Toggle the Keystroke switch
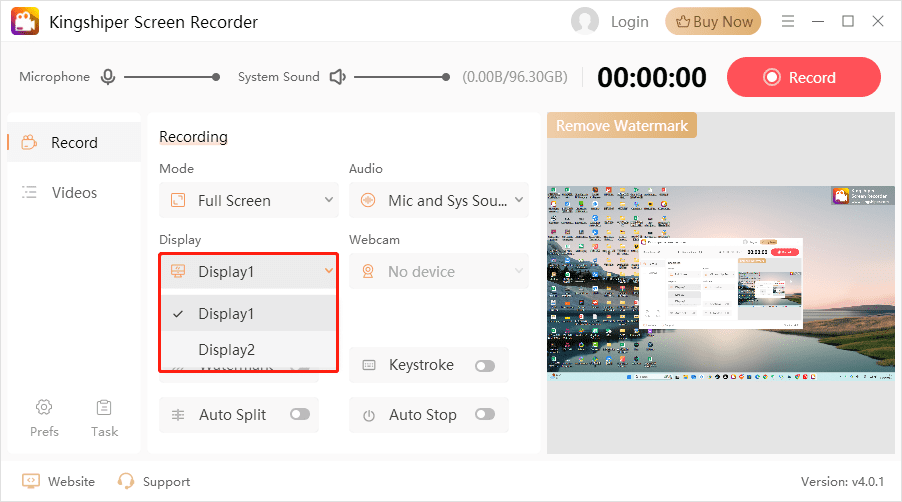902x502 pixels. pos(485,366)
